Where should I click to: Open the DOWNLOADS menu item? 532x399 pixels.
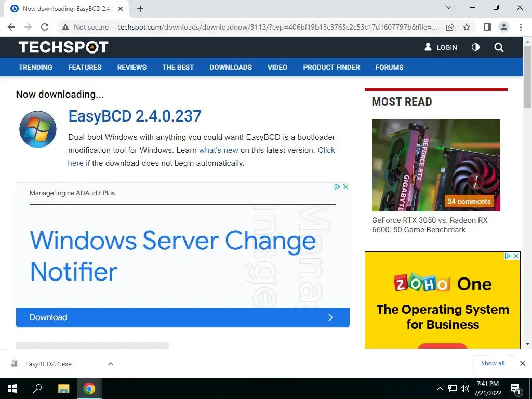click(231, 67)
